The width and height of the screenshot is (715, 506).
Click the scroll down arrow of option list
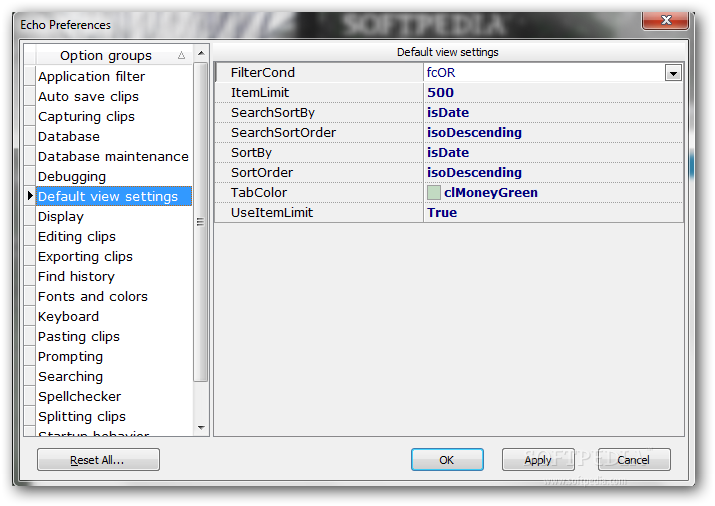click(201, 428)
